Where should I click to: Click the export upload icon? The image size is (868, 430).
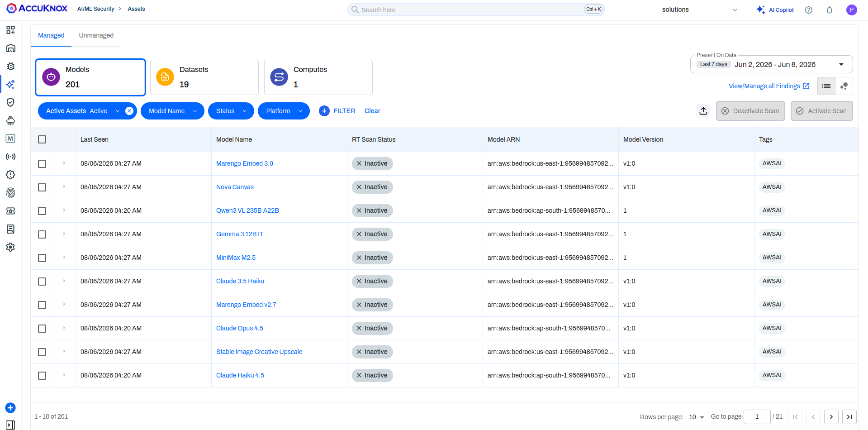[x=703, y=111]
